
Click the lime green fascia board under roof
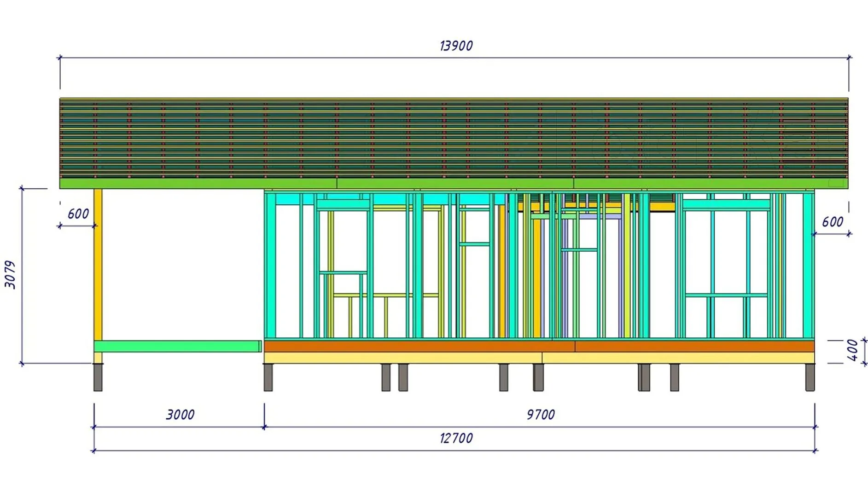[454, 184]
